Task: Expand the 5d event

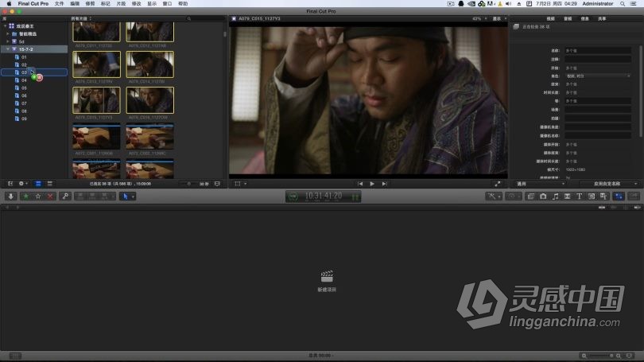Action: point(8,41)
